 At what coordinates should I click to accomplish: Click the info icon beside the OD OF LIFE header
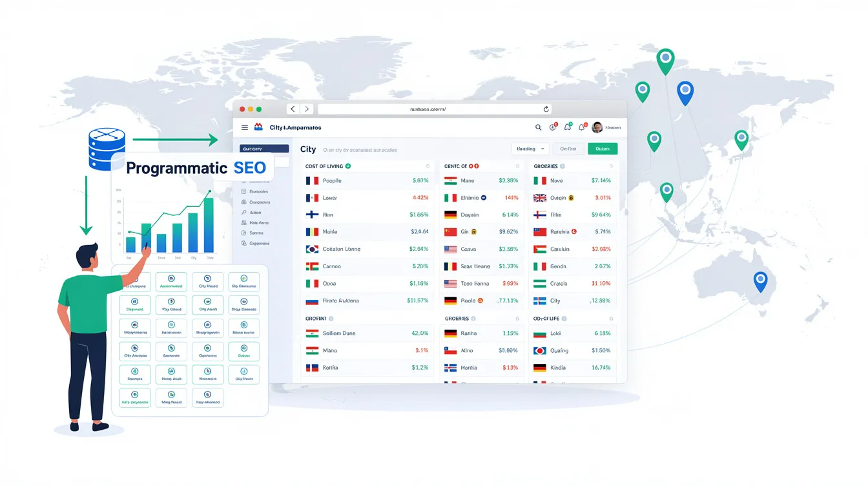pyautogui.click(x=564, y=319)
